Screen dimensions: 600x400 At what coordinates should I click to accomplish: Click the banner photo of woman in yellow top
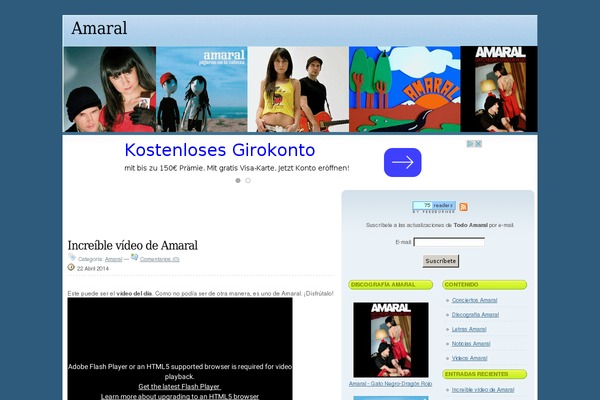pos(298,89)
